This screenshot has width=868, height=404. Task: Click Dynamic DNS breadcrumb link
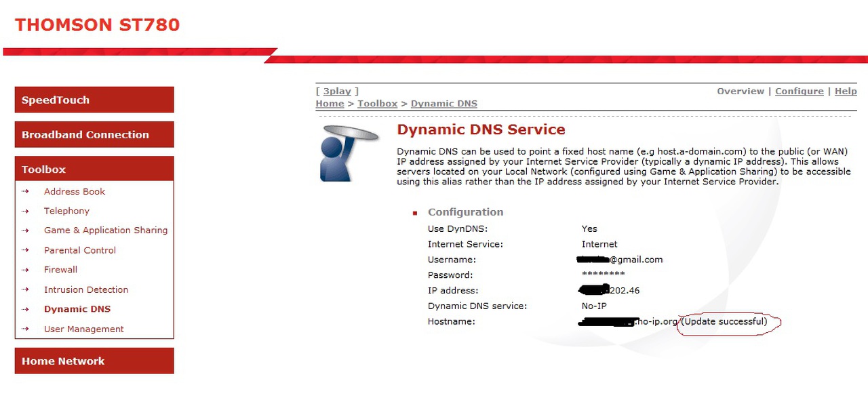tap(444, 104)
